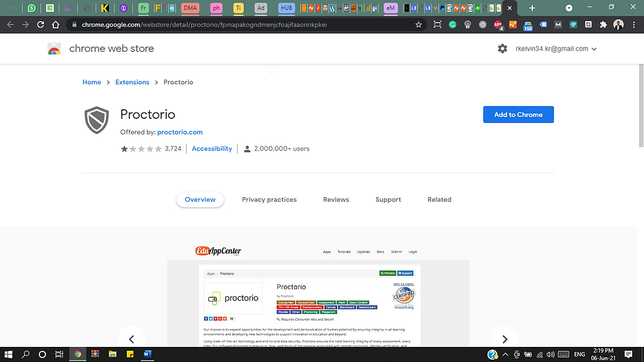Open the Accessibility category link

(x=212, y=148)
